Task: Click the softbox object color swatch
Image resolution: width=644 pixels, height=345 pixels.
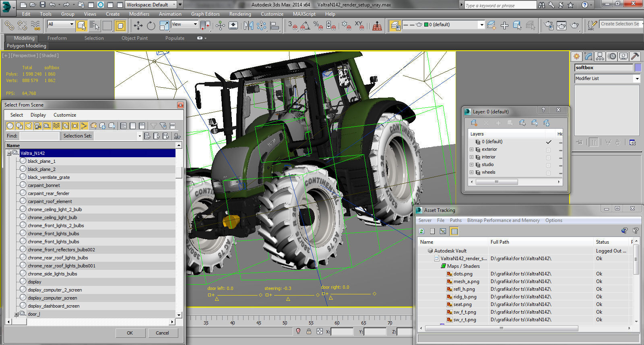Action: click(638, 68)
